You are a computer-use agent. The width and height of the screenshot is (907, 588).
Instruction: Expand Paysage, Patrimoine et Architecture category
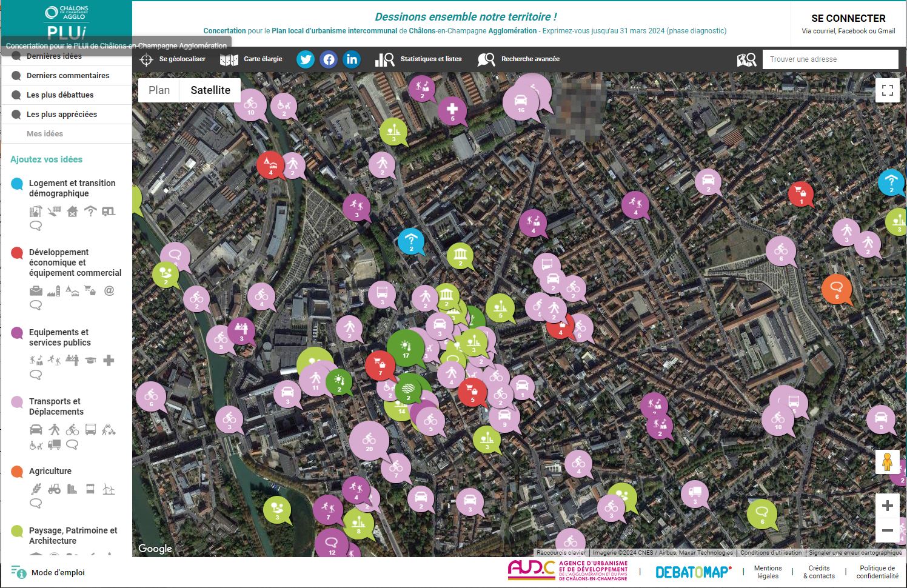click(x=73, y=535)
